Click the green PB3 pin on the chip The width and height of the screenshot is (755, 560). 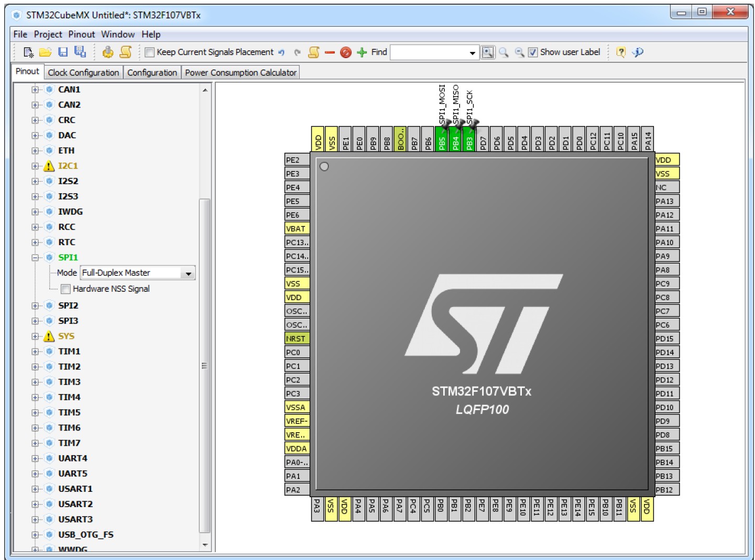(469, 139)
